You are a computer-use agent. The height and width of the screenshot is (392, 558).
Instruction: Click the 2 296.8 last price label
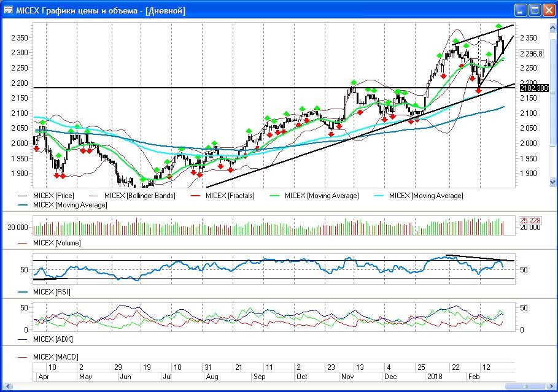coord(532,53)
